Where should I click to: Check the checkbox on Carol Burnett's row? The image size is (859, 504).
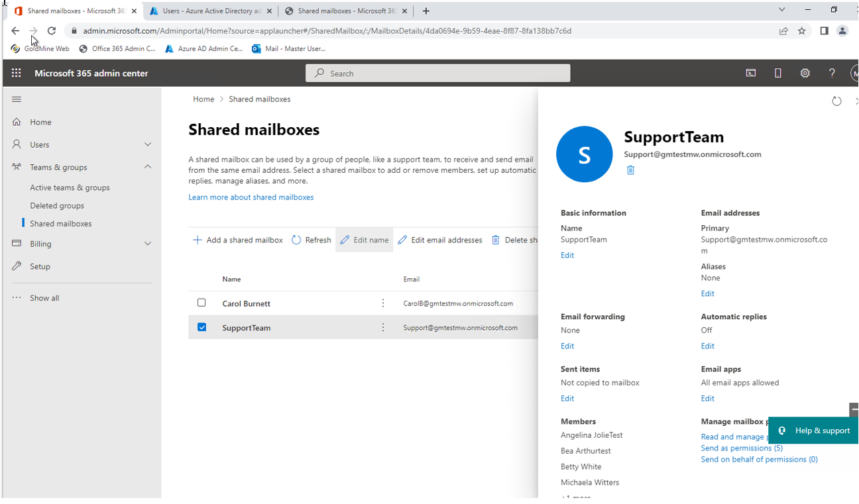pyautogui.click(x=201, y=303)
